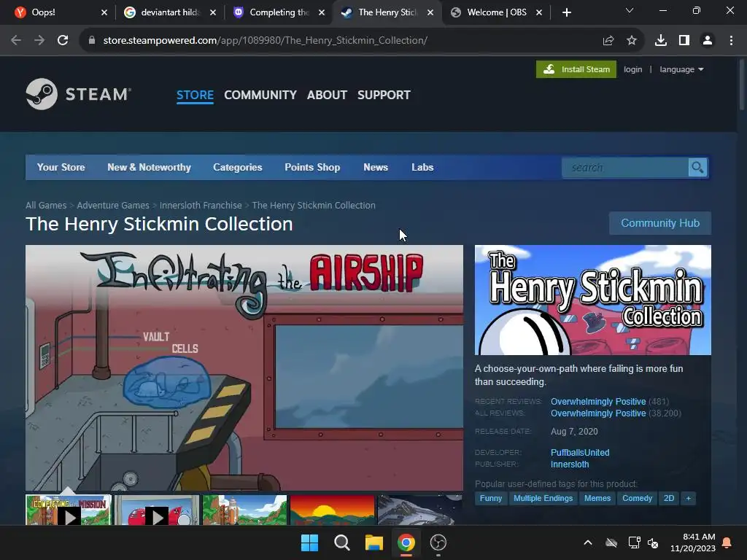Screen dimensions: 747x560
Task: Open developer PuffballsUnited link
Action: click(x=580, y=452)
